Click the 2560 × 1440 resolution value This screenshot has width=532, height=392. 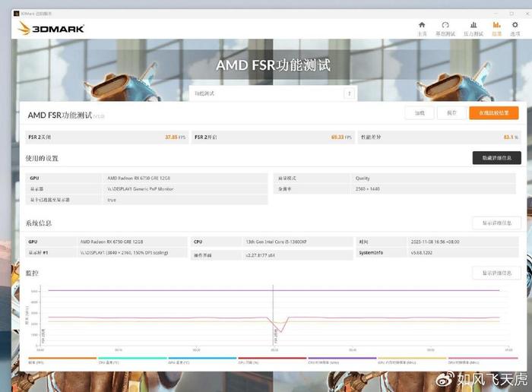point(367,189)
